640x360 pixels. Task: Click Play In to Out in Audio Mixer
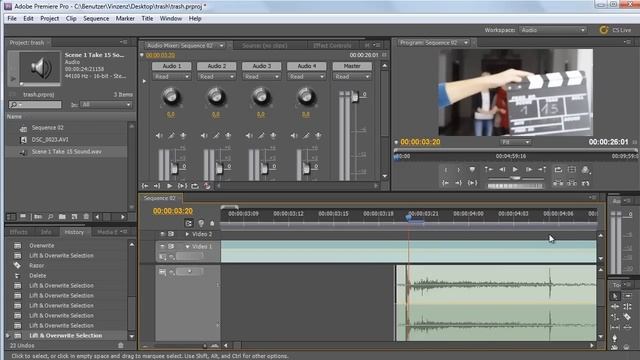click(x=182, y=186)
